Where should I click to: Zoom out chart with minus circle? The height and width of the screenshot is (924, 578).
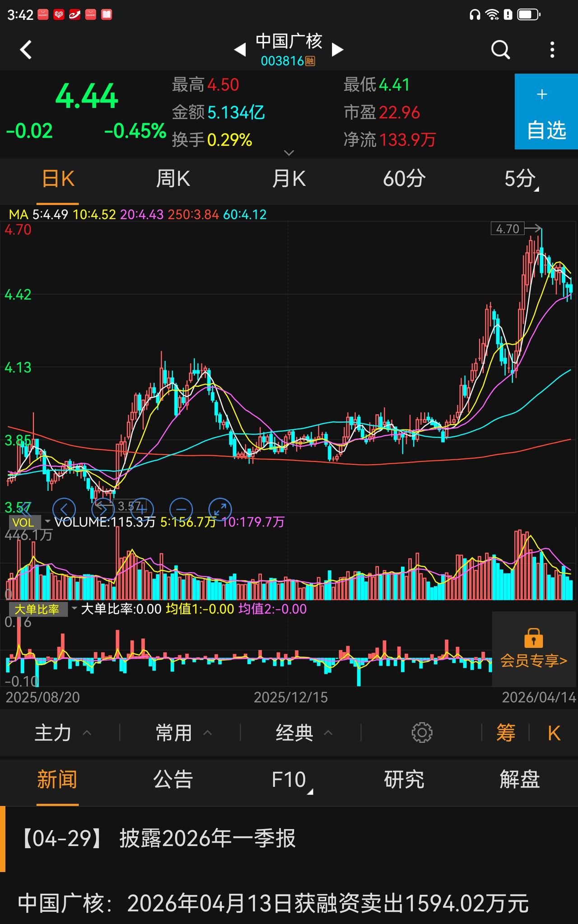181,509
